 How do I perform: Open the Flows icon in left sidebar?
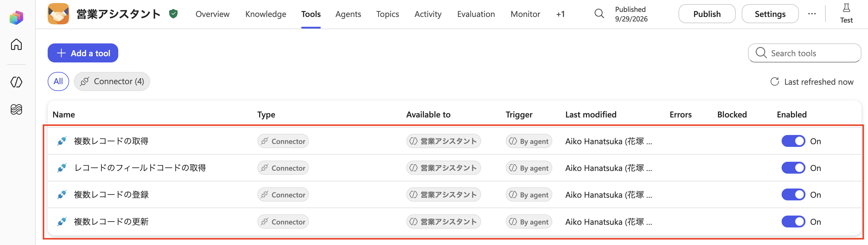coord(16,109)
